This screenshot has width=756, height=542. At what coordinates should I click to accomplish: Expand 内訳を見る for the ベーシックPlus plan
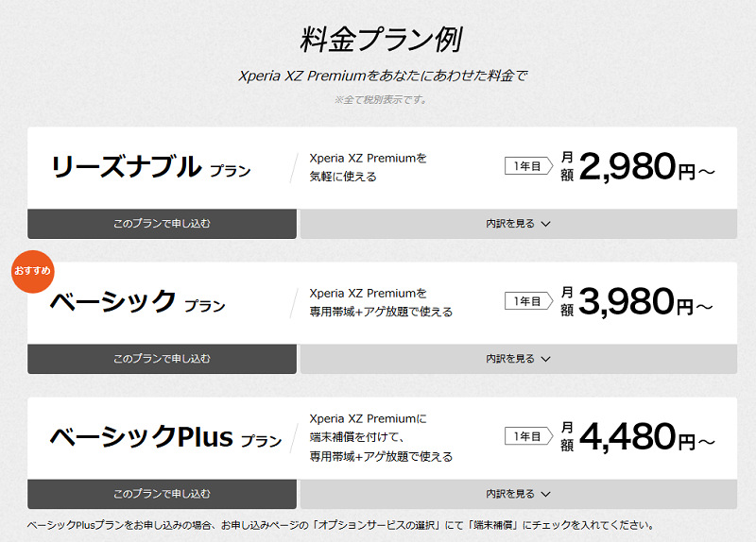click(518, 494)
